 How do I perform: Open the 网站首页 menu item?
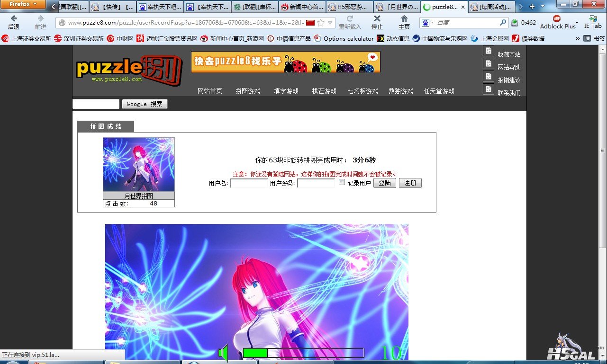click(210, 91)
